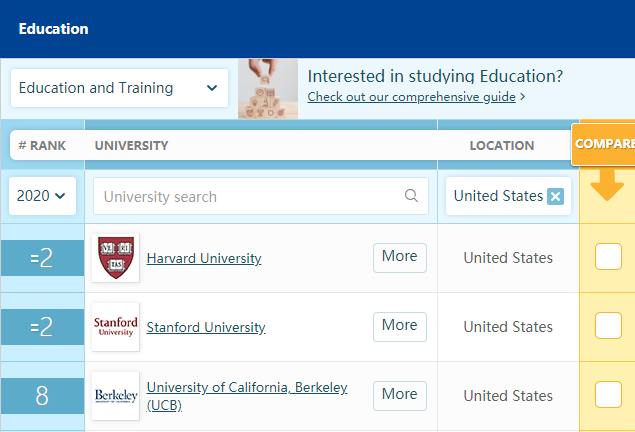This screenshot has height=432, width=635.
Task: Click the LOCATION column header
Action: [501, 145]
